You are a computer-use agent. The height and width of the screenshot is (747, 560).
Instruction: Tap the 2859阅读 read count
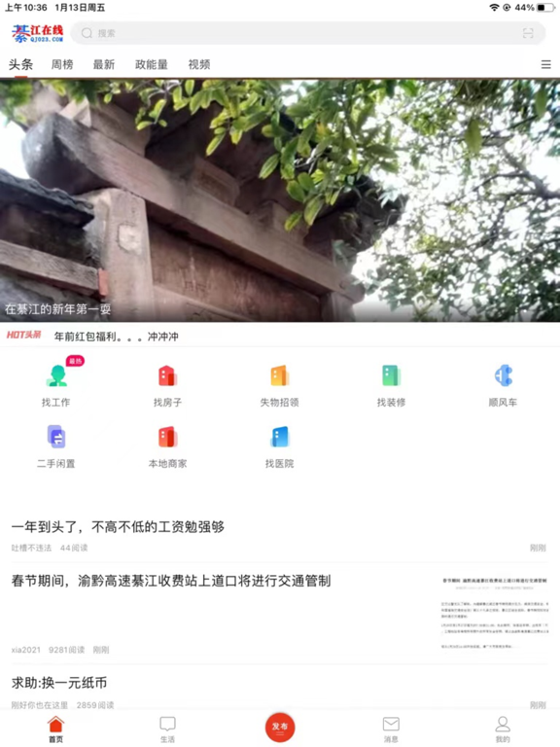95,705
